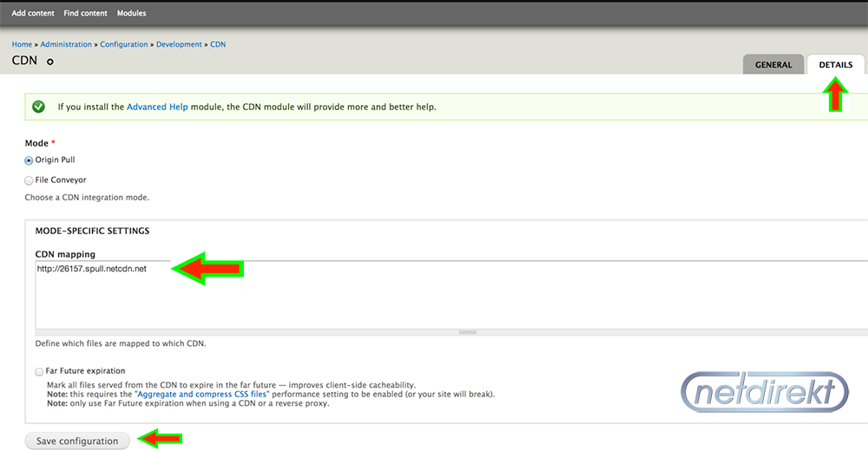
Task: Open the Aggregate and compress CSS files link
Action: click(x=201, y=395)
